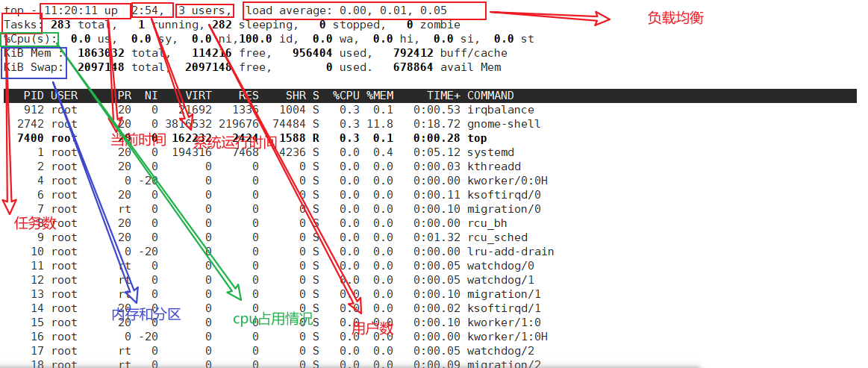Click the %MEM column header
The image size is (868, 368).
[x=380, y=96]
